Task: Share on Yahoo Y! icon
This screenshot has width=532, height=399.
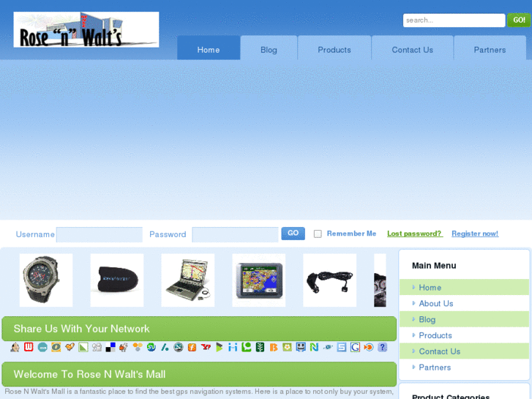Action: 206,347
